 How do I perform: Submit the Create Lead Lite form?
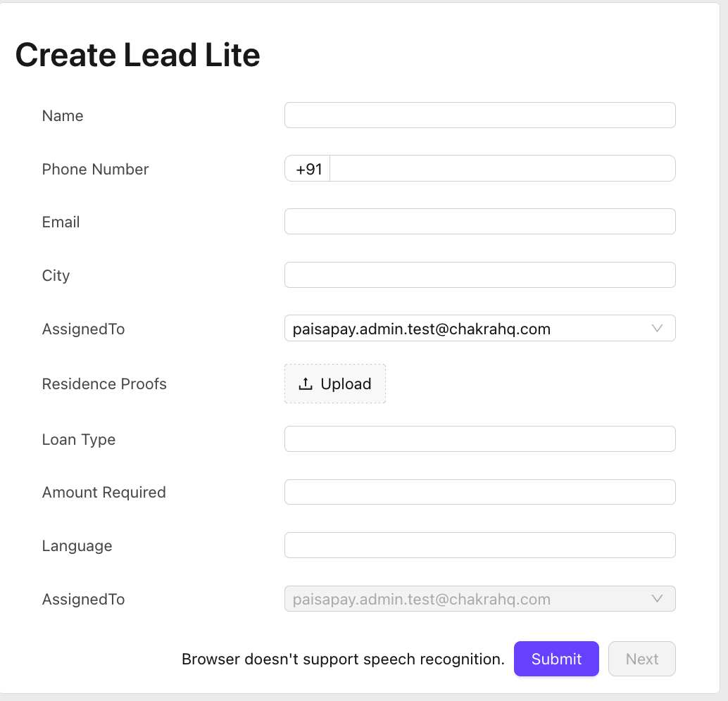556,659
